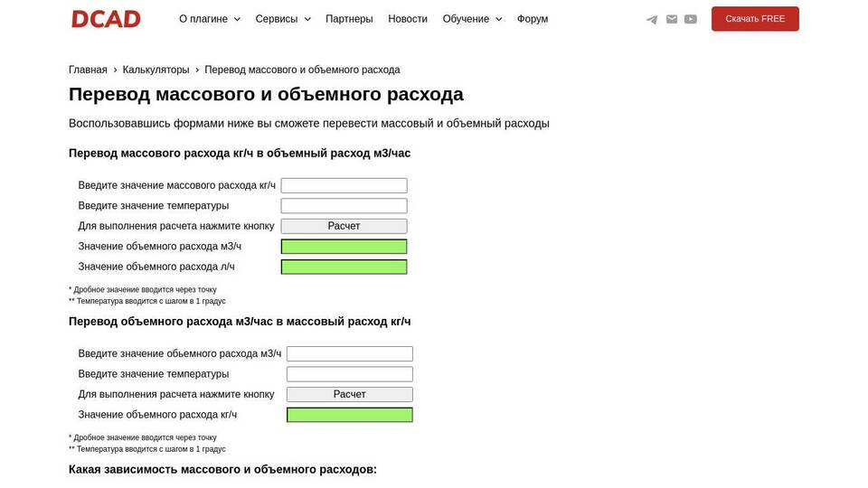This screenshot has width=868, height=488.
Task: Click the email envelope icon
Action: click(672, 19)
